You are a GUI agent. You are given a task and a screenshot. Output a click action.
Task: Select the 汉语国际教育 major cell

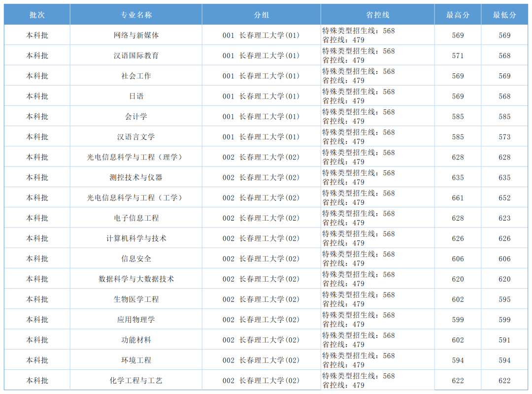coord(136,55)
